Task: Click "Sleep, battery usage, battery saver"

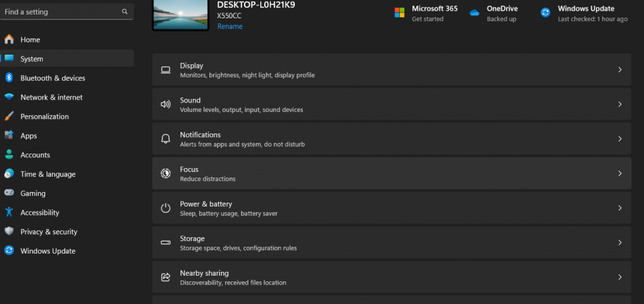Action: [229, 213]
